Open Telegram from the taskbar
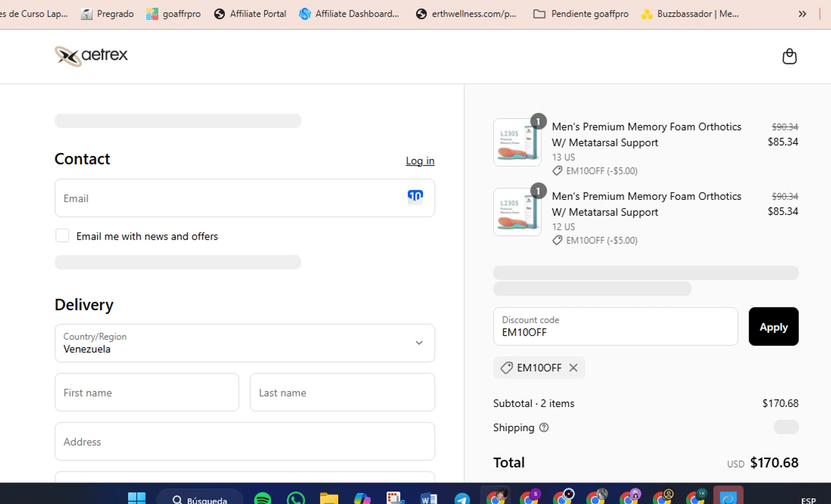Viewport: 831px width, 504px height. (x=462, y=498)
